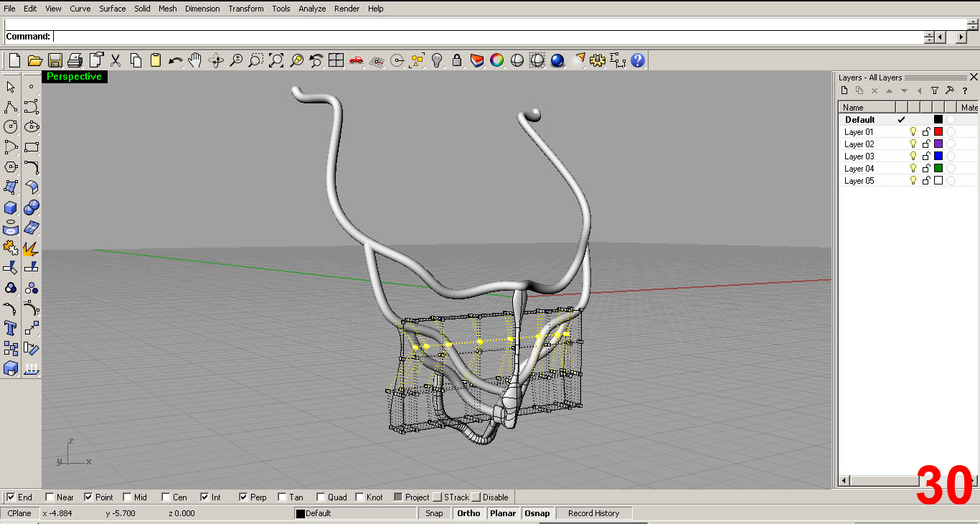Open the Mesh menu

(x=168, y=9)
